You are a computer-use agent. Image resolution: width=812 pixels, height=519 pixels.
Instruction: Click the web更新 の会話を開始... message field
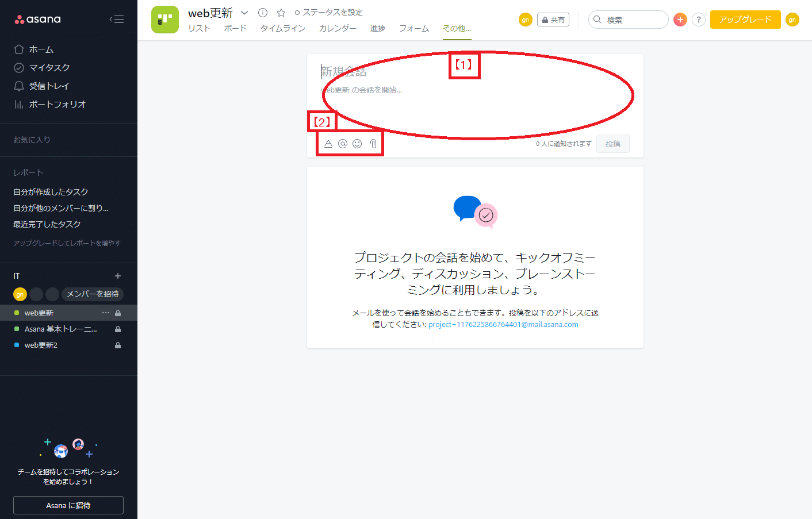pyautogui.click(x=475, y=90)
